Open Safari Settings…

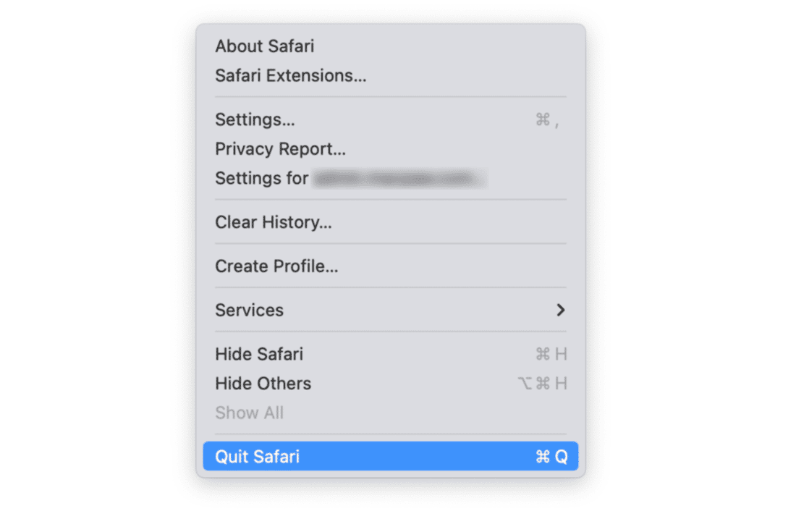point(255,119)
